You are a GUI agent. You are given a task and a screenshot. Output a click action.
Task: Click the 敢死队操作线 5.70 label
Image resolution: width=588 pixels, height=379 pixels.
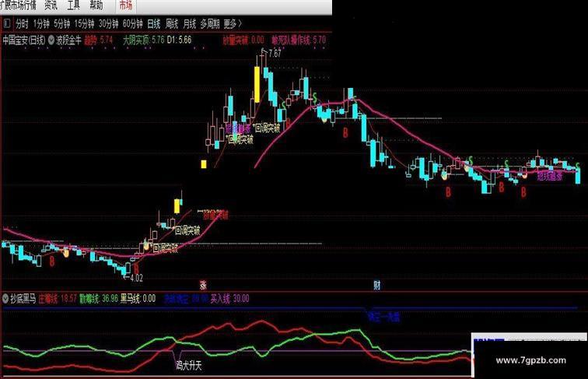[299, 40]
